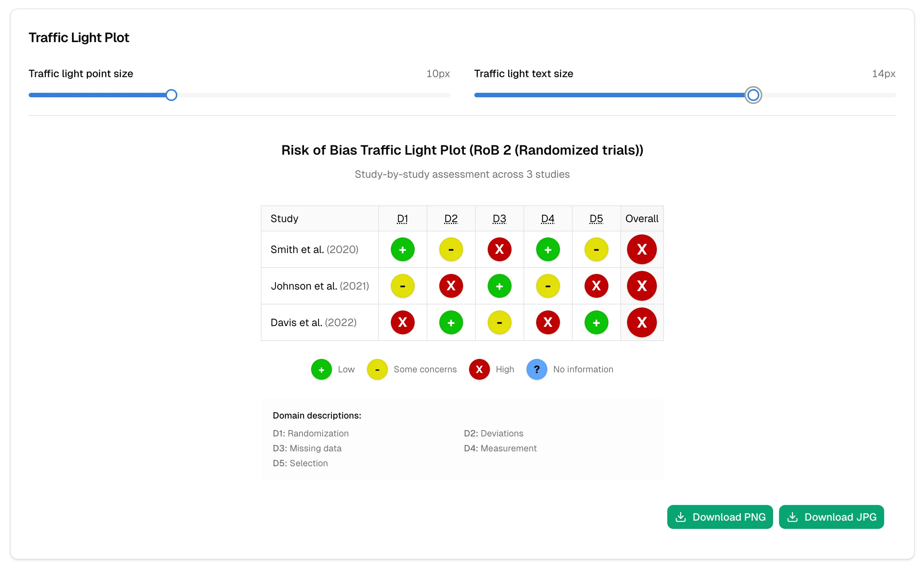
Task: Click Smith et al. D1 green plus icon
Action: point(402,249)
